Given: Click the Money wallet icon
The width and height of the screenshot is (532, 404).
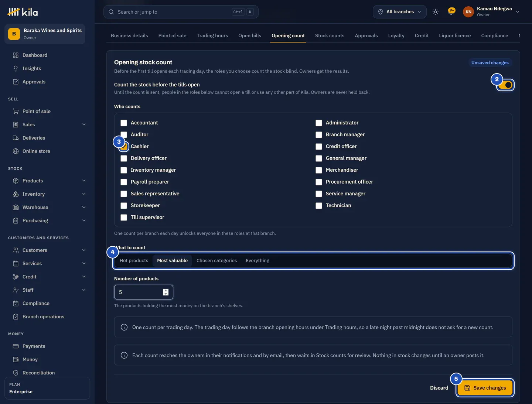Looking at the screenshot, I should pos(16,359).
